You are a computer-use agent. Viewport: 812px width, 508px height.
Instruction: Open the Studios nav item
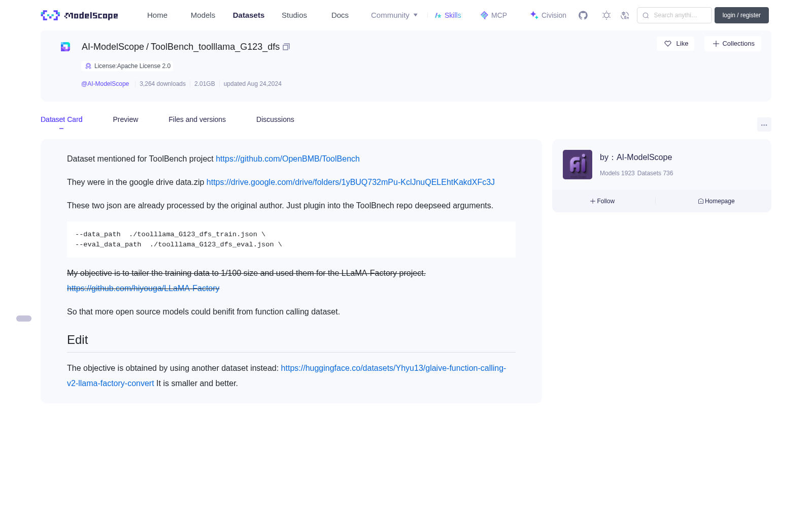pos(294,15)
